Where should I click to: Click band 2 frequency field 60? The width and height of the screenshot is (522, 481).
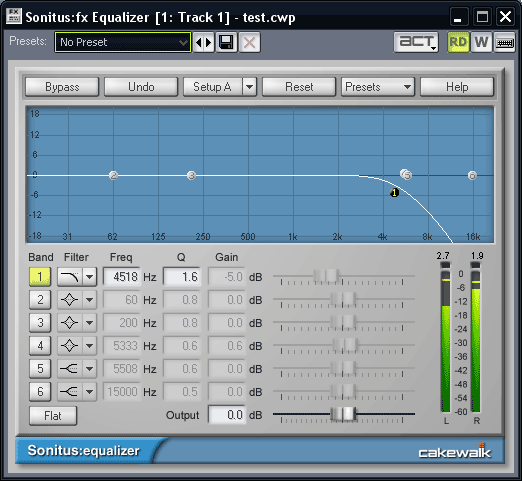pos(122,300)
